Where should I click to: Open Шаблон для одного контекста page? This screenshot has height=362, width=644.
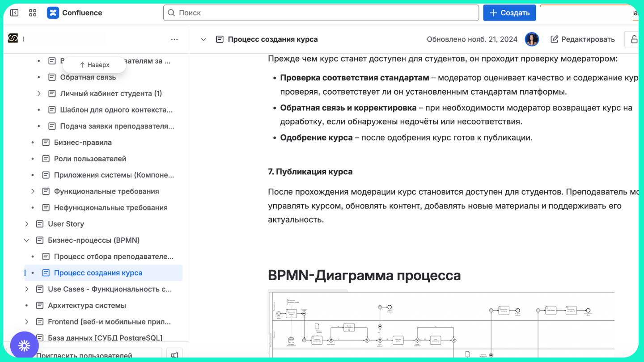point(116,110)
